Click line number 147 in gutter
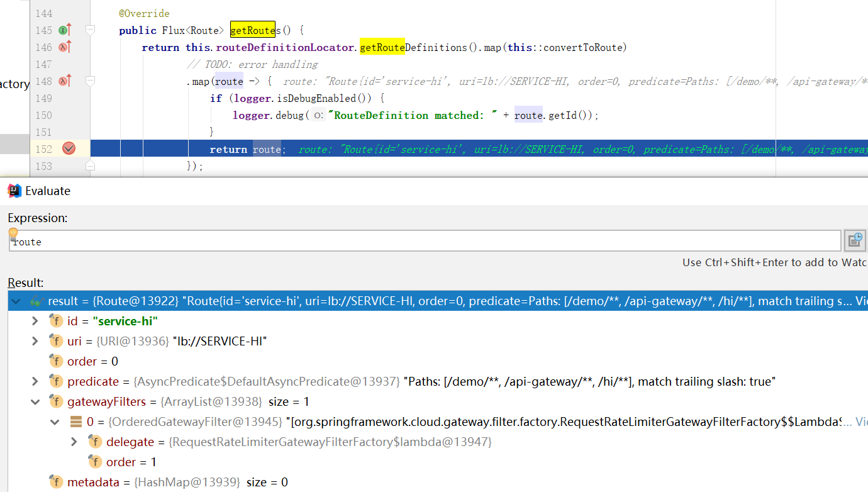Image resolution: width=868 pixels, height=492 pixels. point(43,64)
